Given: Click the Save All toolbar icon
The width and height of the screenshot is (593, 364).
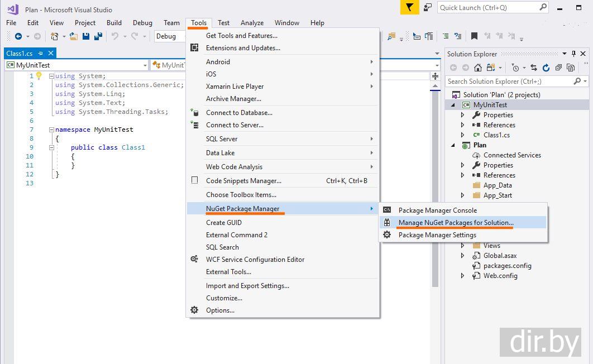Looking at the screenshot, I should pos(98,36).
